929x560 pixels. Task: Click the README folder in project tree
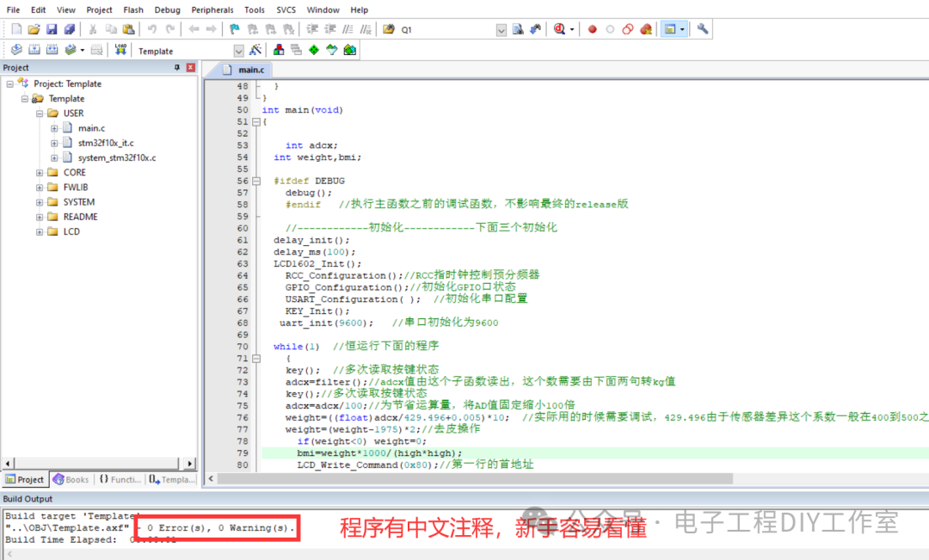click(x=81, y=217)
